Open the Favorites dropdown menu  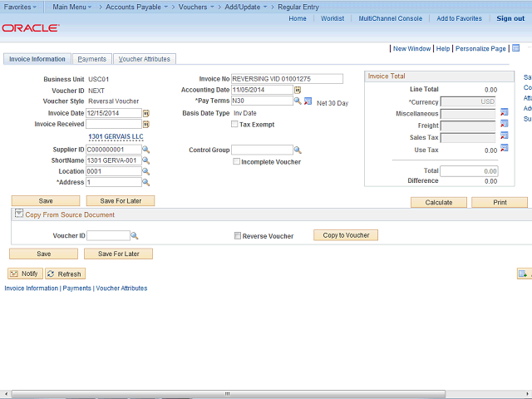(x=20, y=7)
